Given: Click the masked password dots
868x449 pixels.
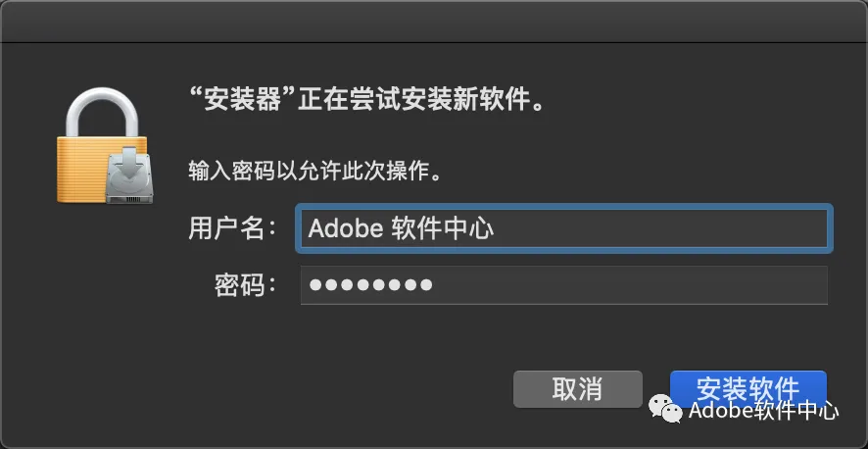Looking at the screenshot, I should coord(370,285).
